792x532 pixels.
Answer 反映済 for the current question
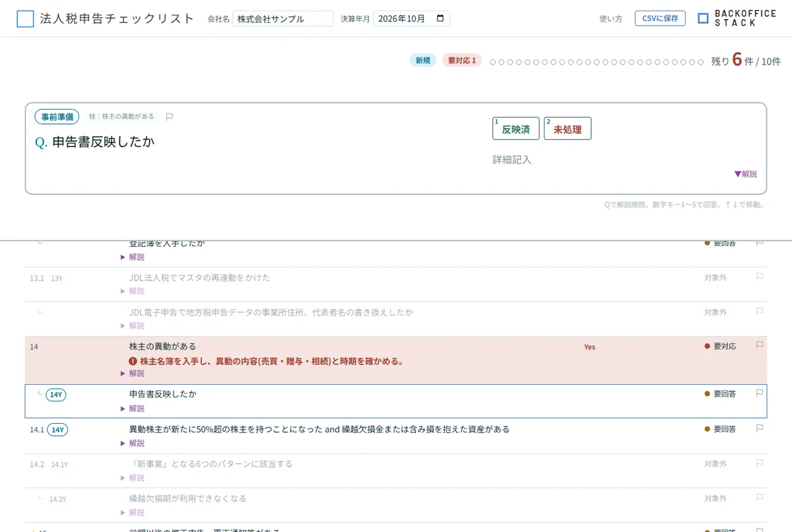tap(515, 129)
